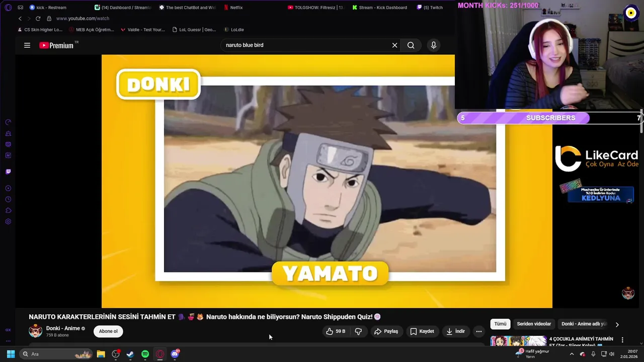644x362 pixels.
Task: Open the Donki - Anime channel name
Action: (x=63, y=328)
